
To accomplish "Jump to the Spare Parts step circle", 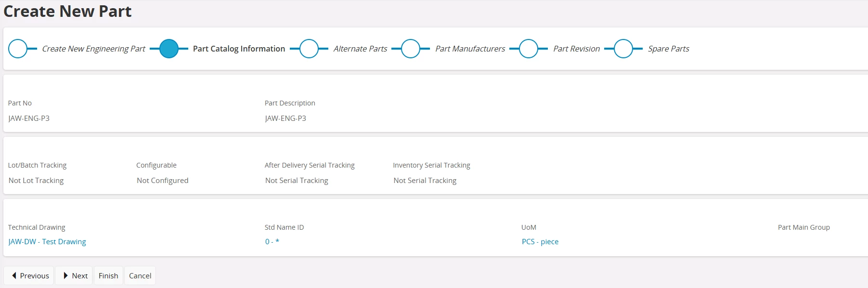I will 623,49.
